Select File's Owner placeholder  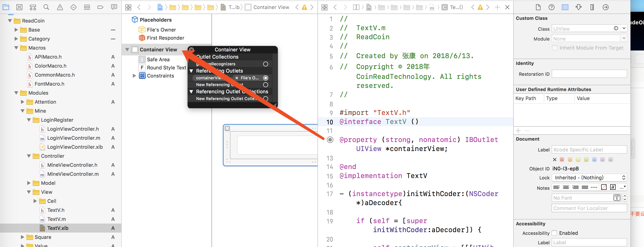point(161,30)
